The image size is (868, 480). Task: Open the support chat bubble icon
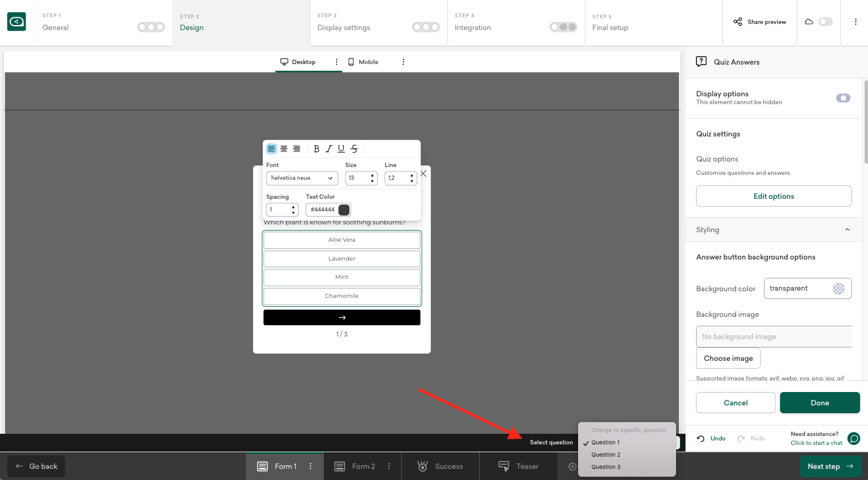pos(854,438)
